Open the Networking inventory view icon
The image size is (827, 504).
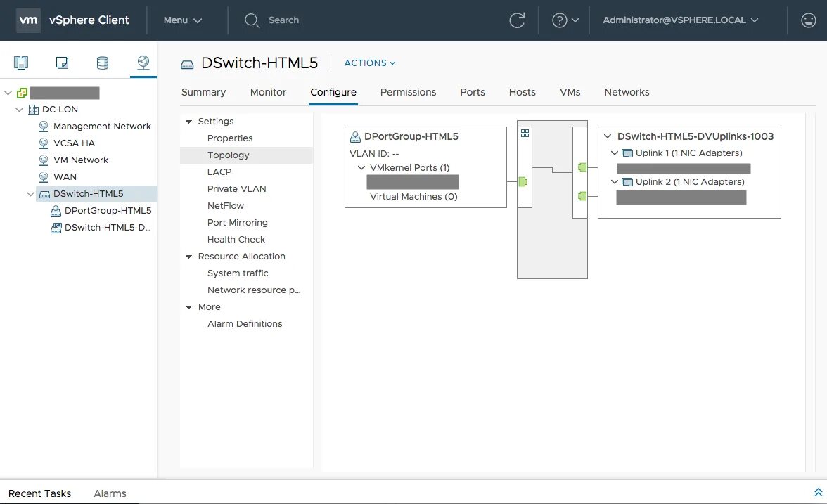[143, 62]
